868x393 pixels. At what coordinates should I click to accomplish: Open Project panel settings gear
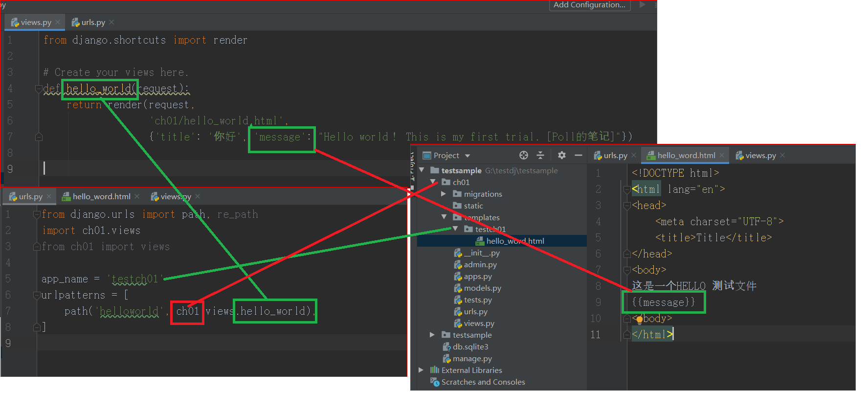[562, 155]
